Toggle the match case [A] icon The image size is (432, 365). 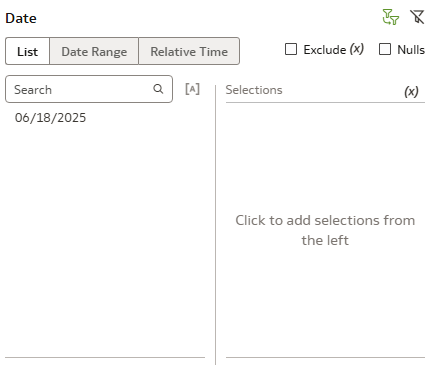(192, 89)
